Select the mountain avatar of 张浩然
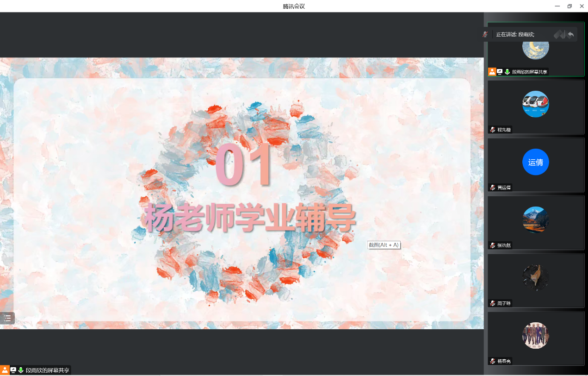Screen dimensions: 588x376 [x=535, y=220]
